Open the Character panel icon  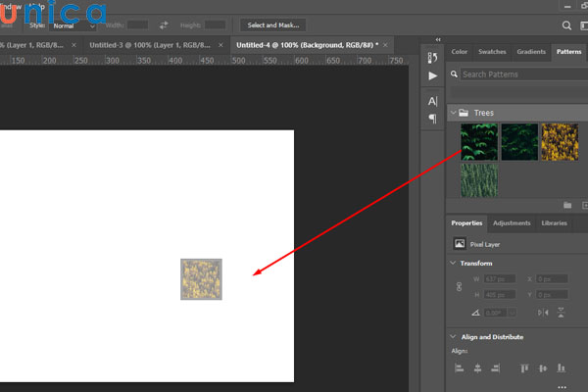(x=432, y=101)
